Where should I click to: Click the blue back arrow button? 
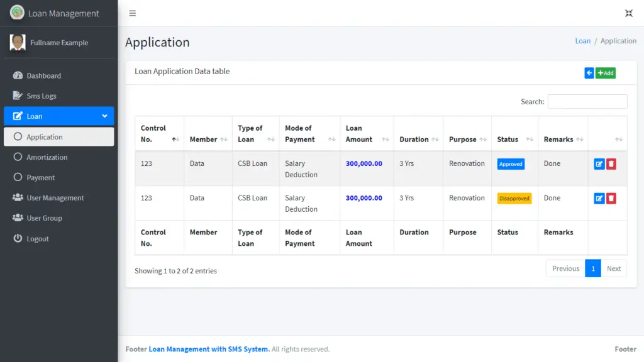(589, 73)
